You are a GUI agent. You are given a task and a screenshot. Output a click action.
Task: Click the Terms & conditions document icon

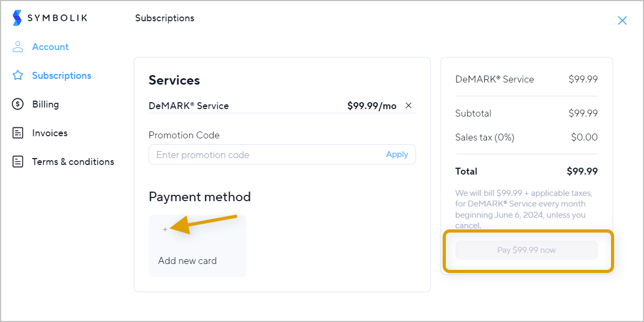pos(18,162)
